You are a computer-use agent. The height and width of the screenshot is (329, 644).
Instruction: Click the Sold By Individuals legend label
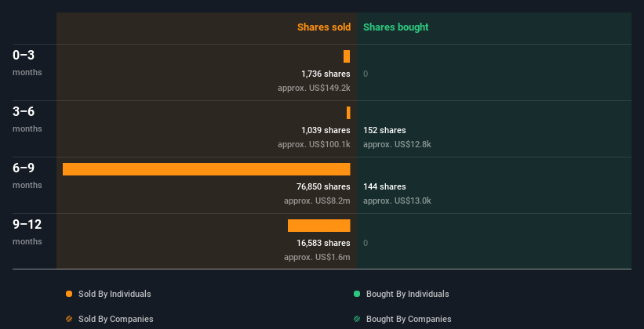115,294
